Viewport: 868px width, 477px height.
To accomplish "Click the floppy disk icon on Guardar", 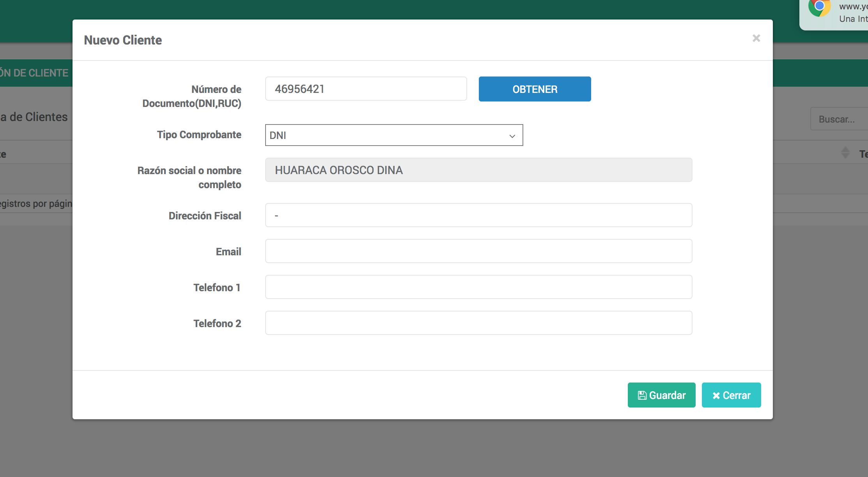I will pos(642,395).
